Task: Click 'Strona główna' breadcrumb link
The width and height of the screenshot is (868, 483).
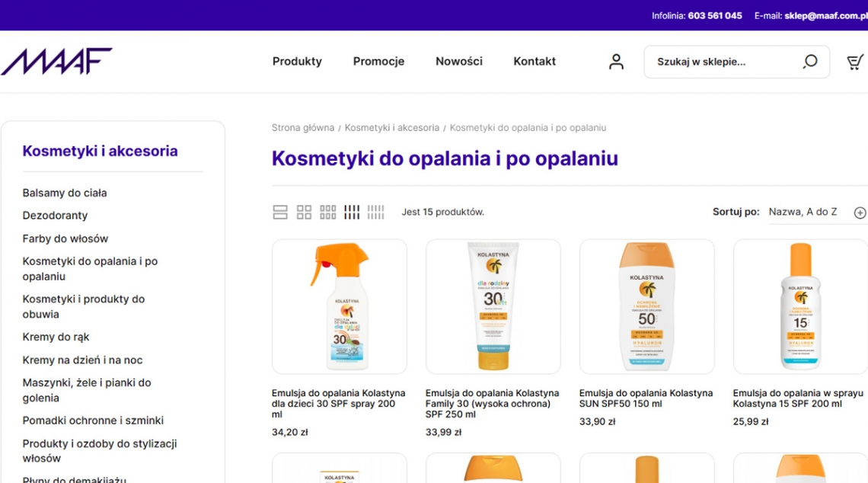Action: tap(303, 128)
